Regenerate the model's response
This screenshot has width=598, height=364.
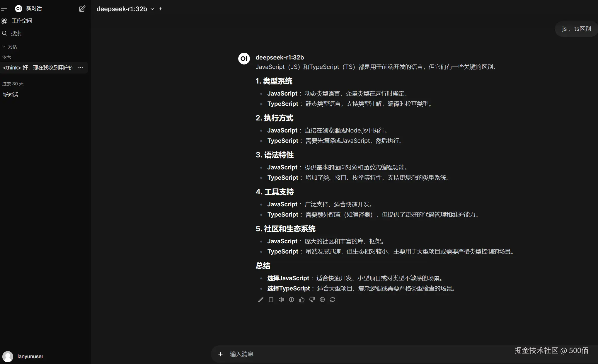(x=332, y=300)
